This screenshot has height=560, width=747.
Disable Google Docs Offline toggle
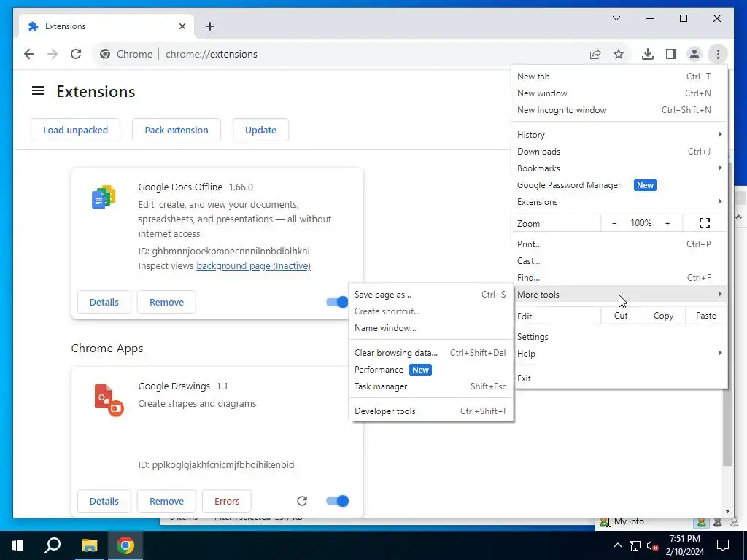point(337,302)
